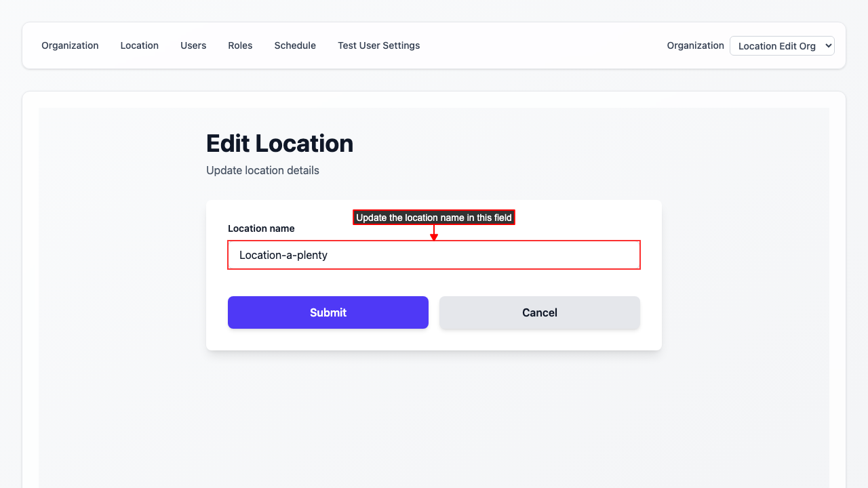
Task: Click the Organization label beside the dropdown
Action: (695, 45)
